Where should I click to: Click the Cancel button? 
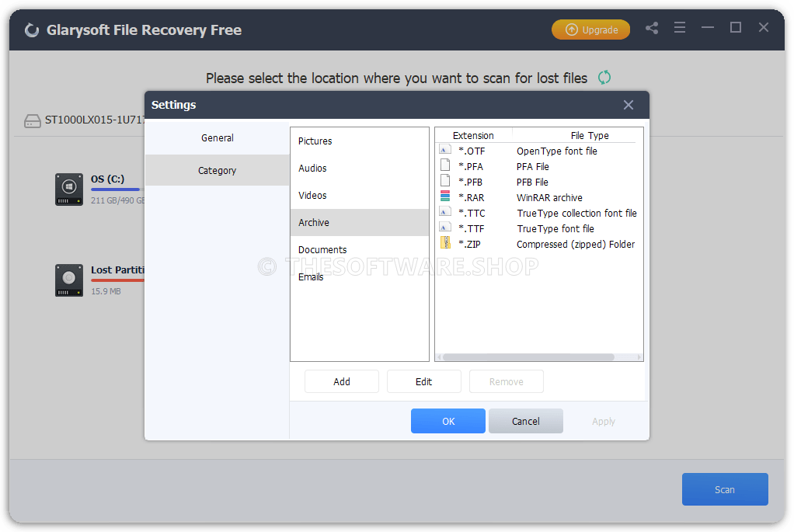pos(526,421)
